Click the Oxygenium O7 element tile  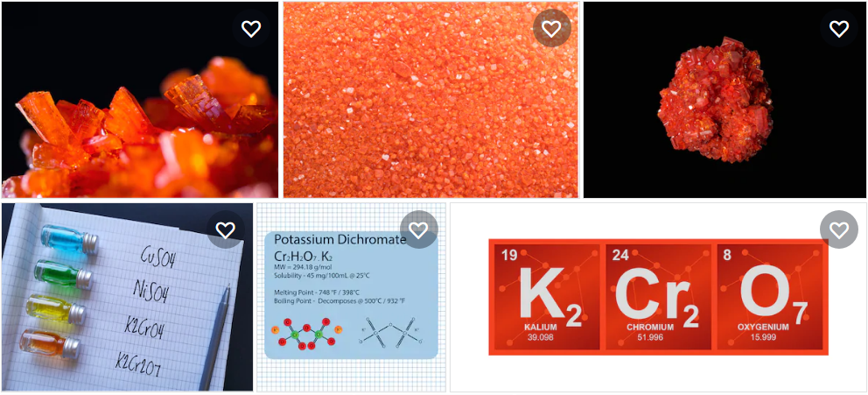[770, 297]
